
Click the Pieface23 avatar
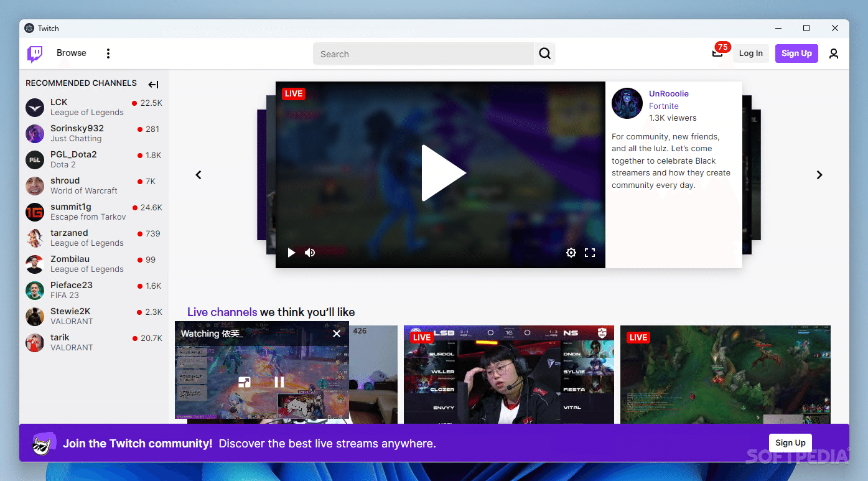click(35, 290)
